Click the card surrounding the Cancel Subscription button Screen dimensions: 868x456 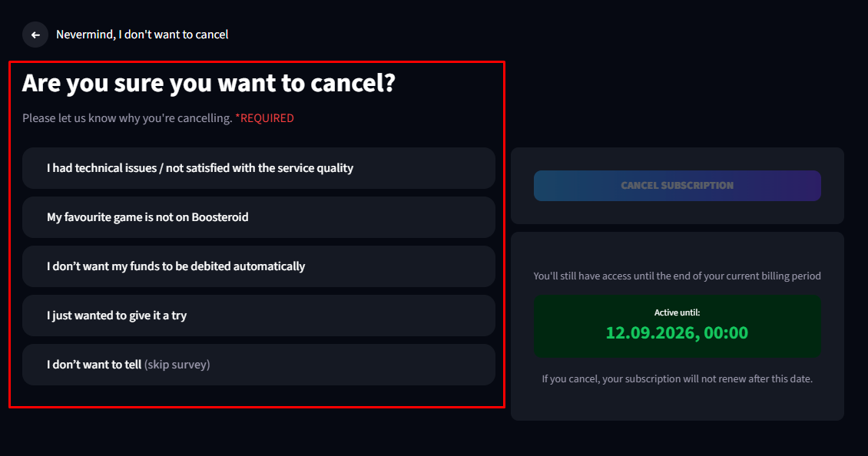click(x=677, y=185)
